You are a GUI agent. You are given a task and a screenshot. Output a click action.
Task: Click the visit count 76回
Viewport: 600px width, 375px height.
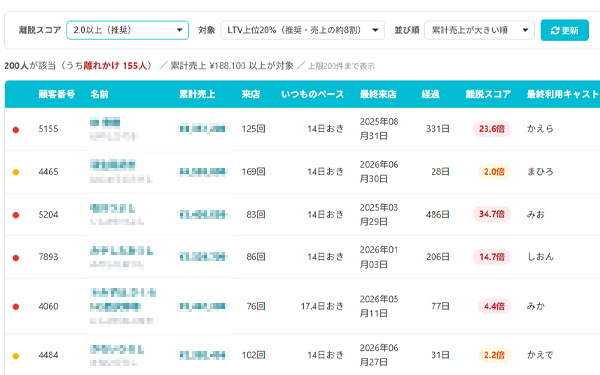tap(256, 306)
